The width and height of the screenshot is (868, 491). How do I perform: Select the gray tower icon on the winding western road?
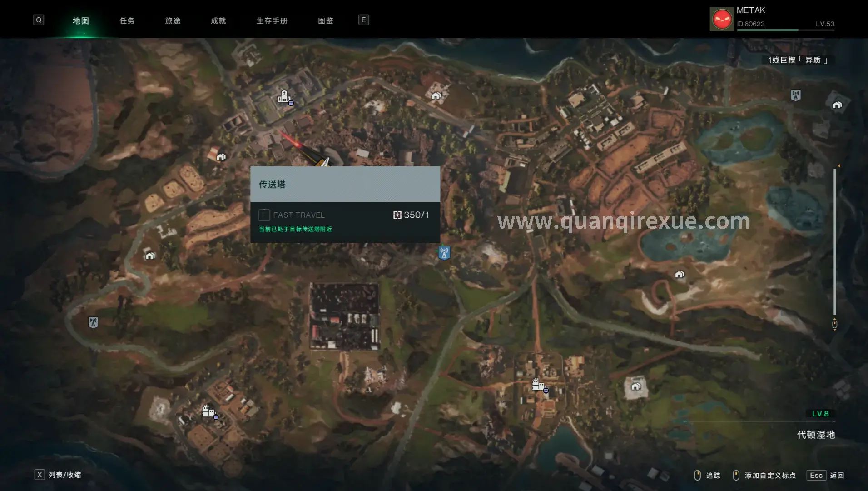tap(93, 322)
